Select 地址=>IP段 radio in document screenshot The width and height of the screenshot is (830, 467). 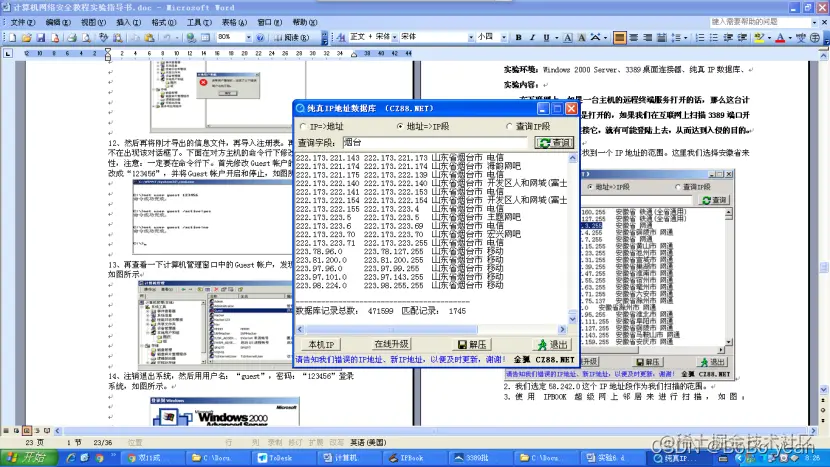pos(590,187)
